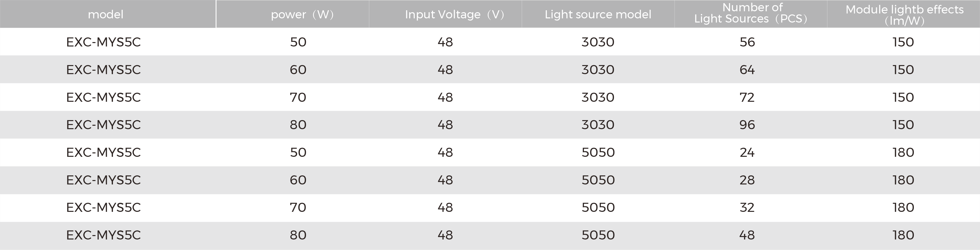Click the 24 light sources cell

click(747, 152)
